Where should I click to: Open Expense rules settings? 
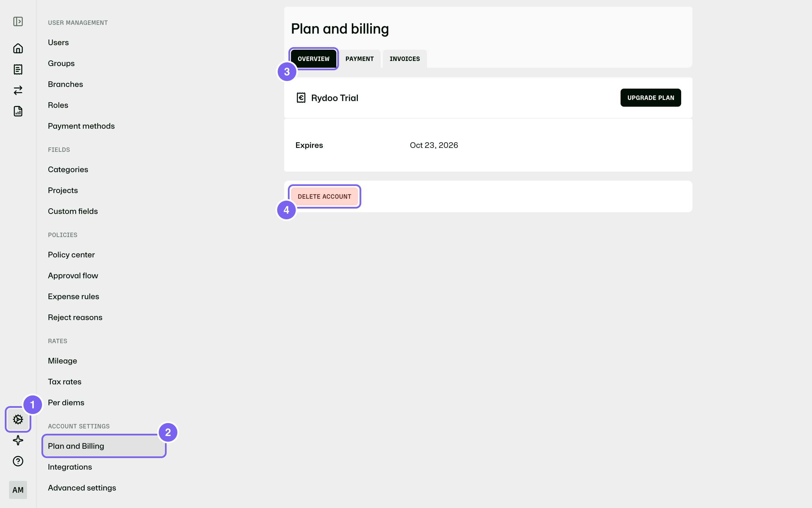pos(74,297)
